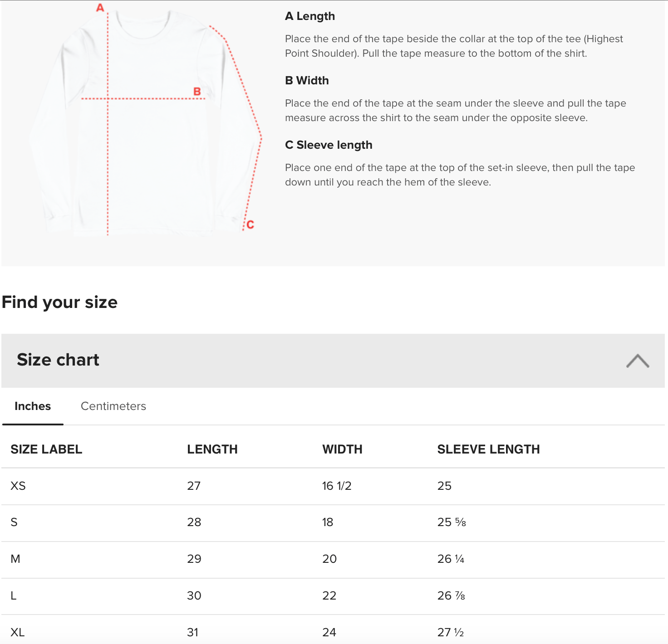Click the Find your size heading

click(x=60, y=302)
